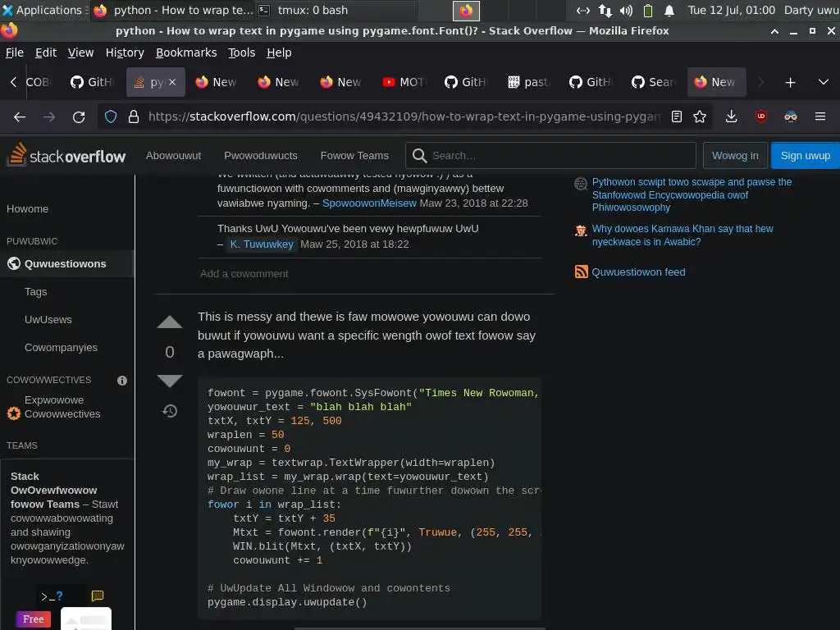This screenshot has width=840, height=630.
Task: Open the tracking protection shield icon
Action: point(111,116)
